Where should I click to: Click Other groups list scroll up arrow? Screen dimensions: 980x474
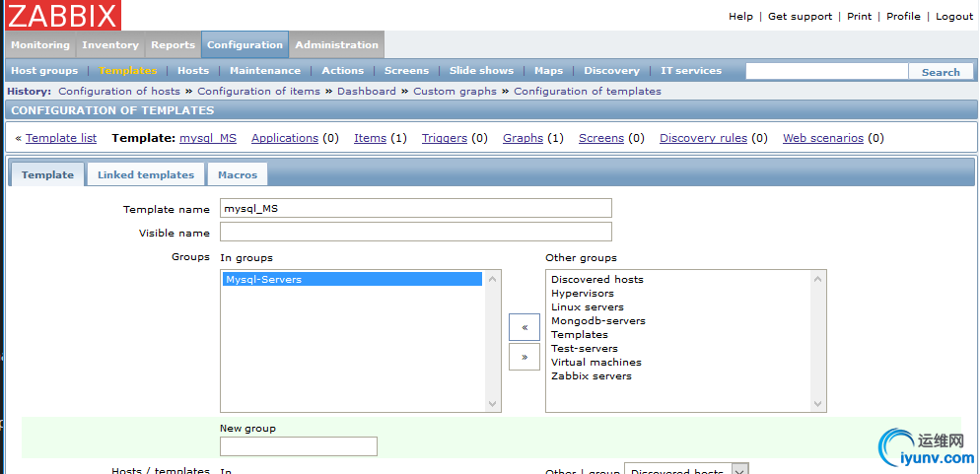[817, 279]
